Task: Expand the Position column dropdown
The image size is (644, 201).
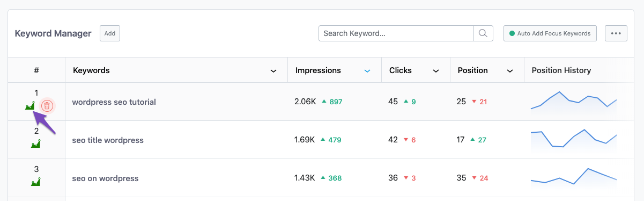Action: [x=510, y=71]
